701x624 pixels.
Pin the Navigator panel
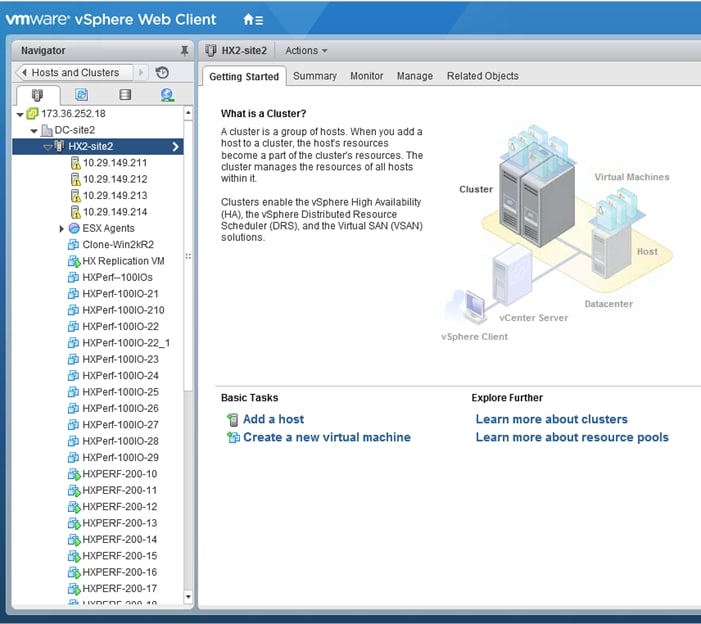184,51
